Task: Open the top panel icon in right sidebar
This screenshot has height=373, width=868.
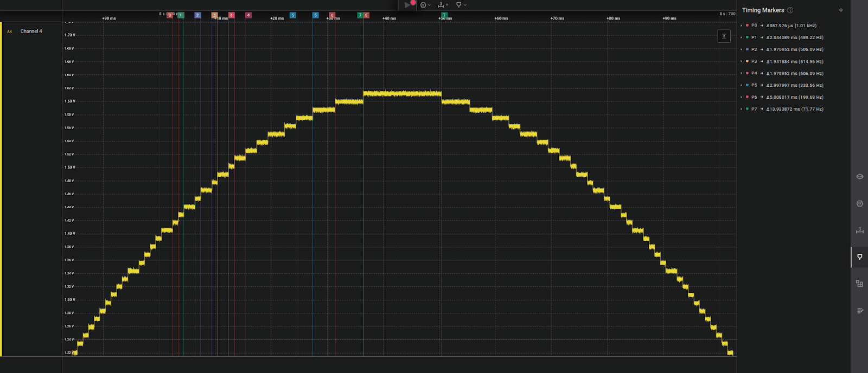Action: click(859, 177)
